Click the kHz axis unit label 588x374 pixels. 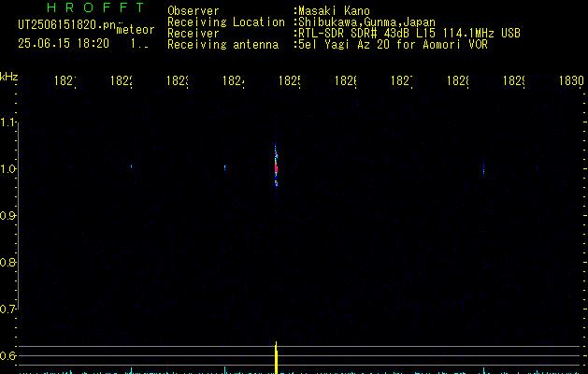point(8,77)
